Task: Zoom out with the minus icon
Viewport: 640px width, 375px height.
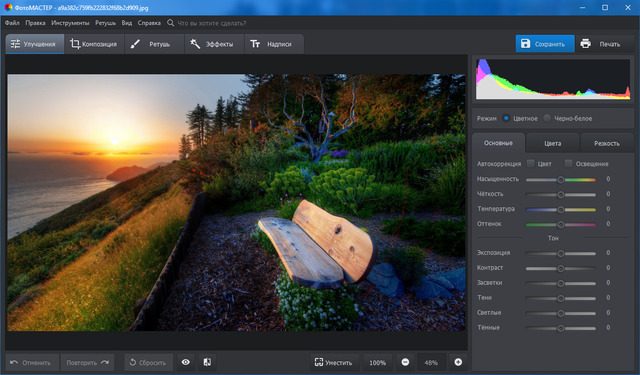Action: click(405, 362)
